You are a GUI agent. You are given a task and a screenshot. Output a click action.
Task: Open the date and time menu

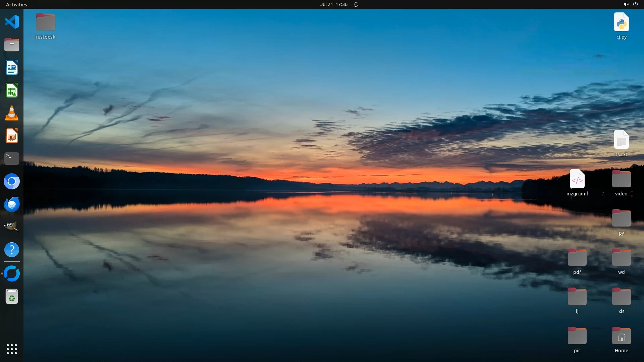[333, 4]
